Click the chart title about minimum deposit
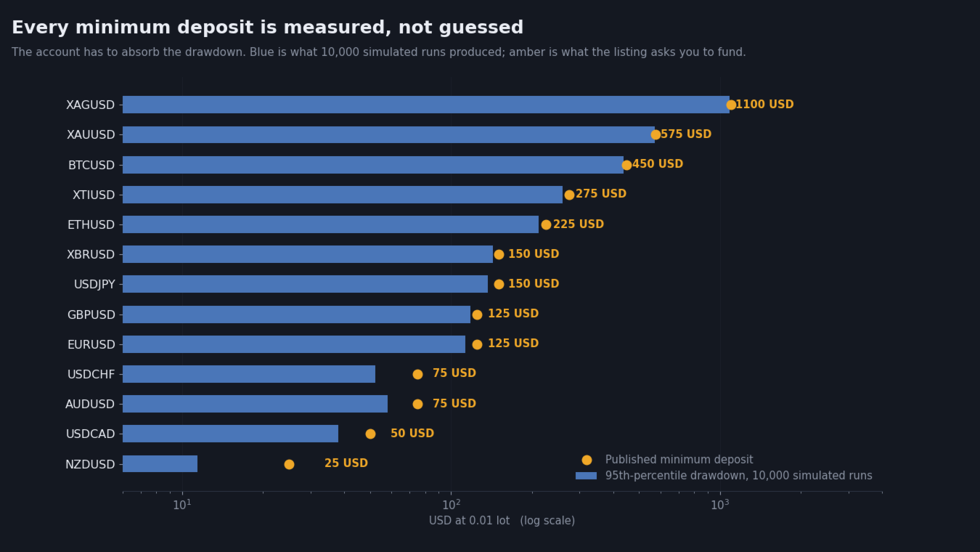 point(267,28)
